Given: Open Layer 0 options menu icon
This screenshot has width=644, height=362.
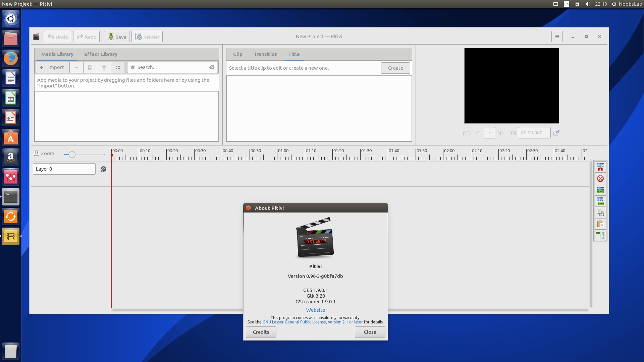Looking at the screenshot, I should click(103, 169).
